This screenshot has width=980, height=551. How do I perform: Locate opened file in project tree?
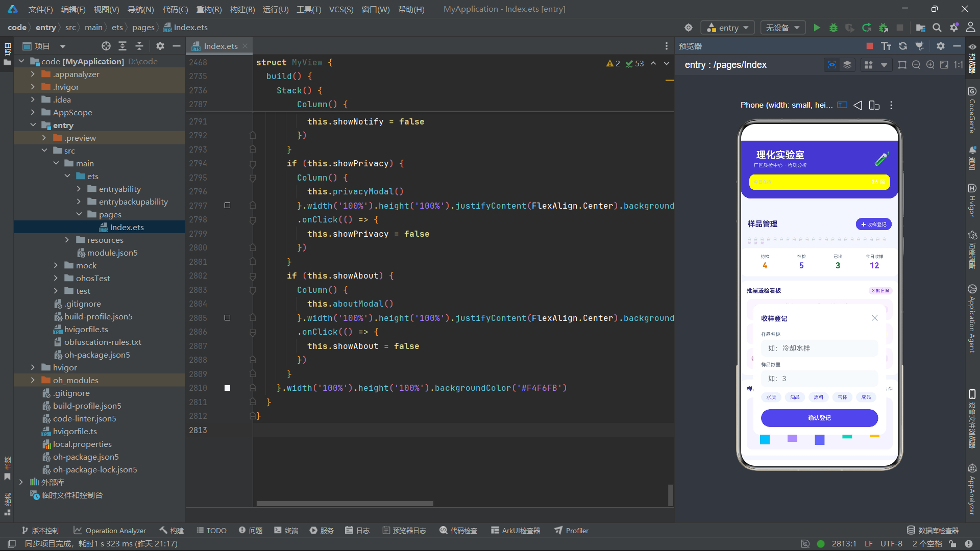point(106,46)
